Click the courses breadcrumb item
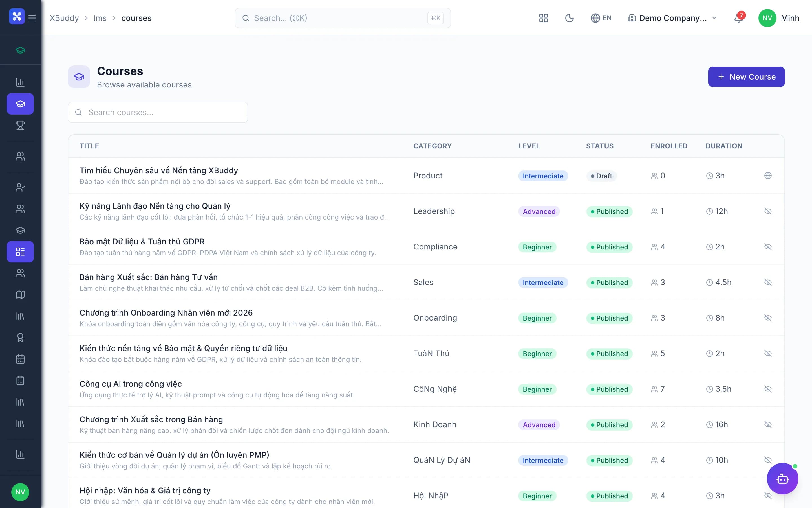This screenshot has height=508, width=812. coord(136,18)
